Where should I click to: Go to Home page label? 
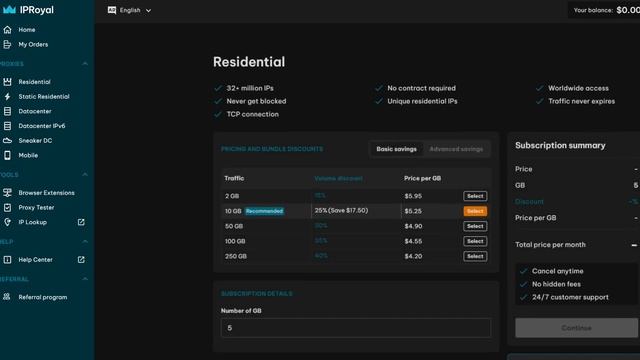click(27, 30)
